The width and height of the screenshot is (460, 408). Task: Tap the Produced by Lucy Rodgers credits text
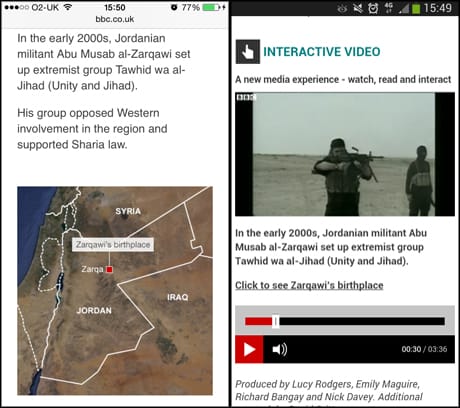point(329,390)
